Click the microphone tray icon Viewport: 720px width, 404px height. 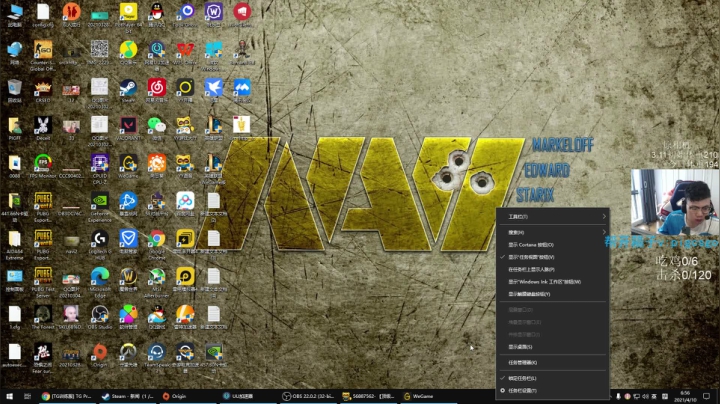(618, 396)
